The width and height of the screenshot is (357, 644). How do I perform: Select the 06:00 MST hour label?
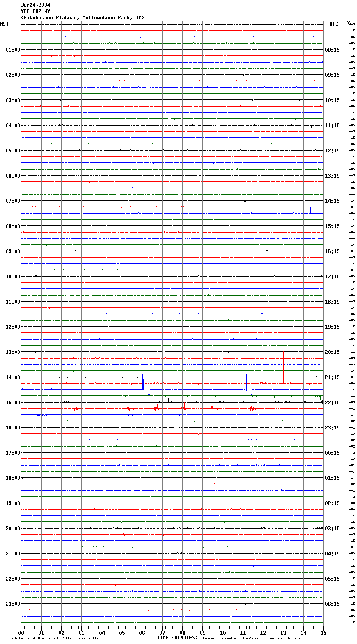13,176
